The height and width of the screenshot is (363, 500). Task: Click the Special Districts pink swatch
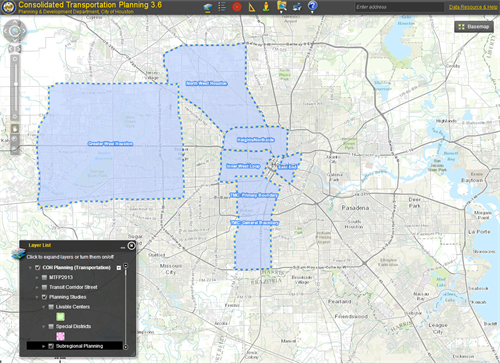pyautogui.click(x=60, y=336)
